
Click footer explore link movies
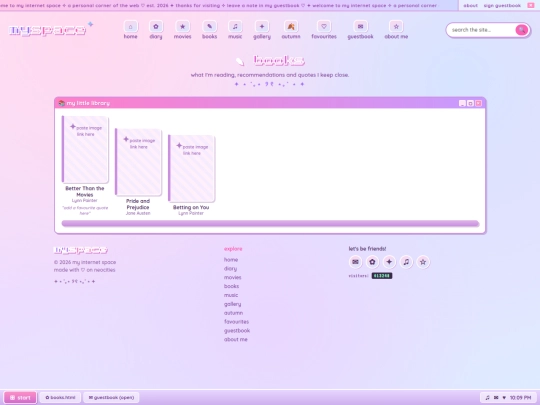tap(232, 277)
